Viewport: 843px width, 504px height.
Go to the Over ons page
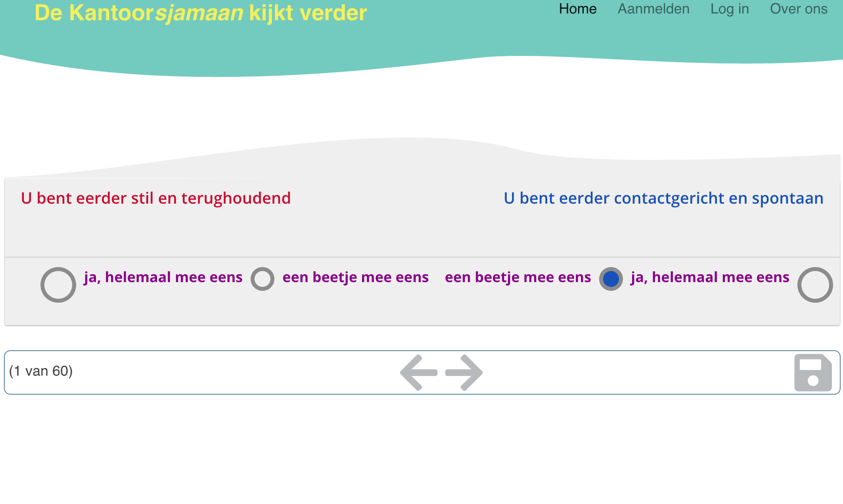coord(799,9)
